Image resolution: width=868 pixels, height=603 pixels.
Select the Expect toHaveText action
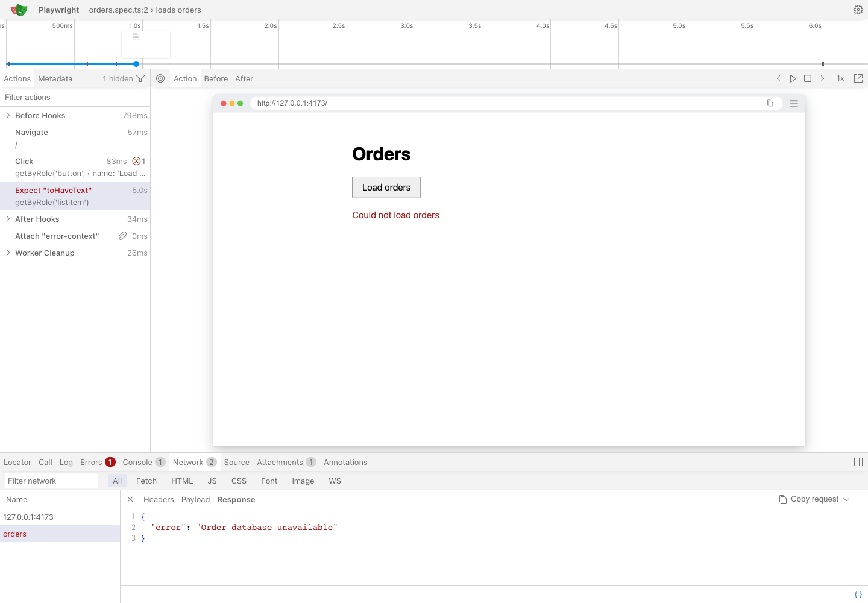click(x=75, y=196)
